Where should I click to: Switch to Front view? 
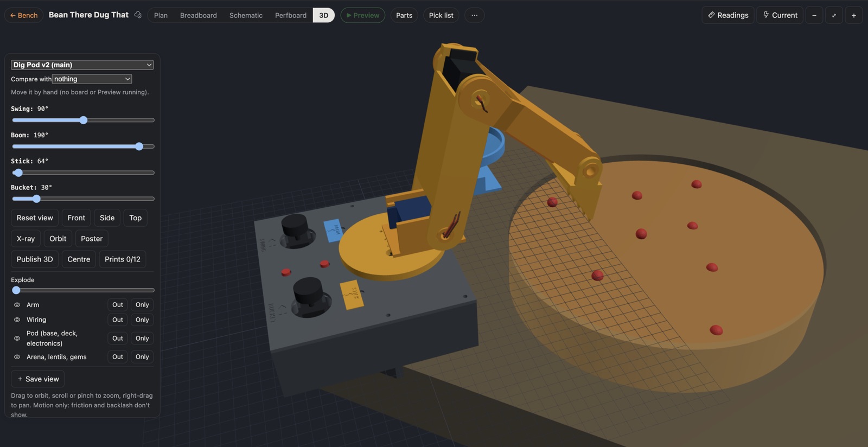(x=76, y=218)
